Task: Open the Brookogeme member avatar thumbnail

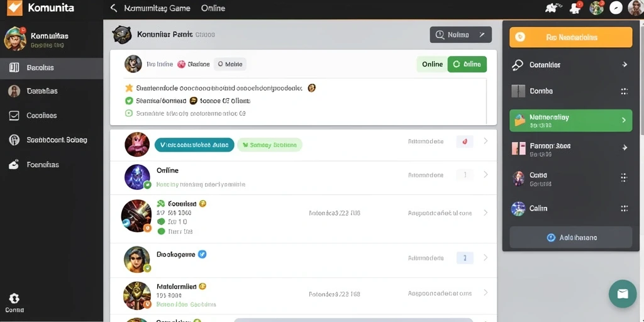Action: pos(137,260)
